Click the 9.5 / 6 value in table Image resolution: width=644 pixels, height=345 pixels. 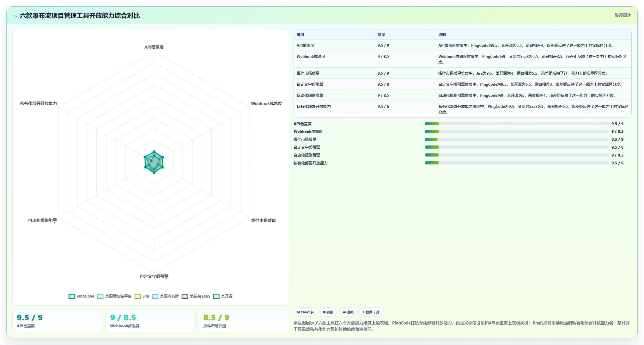pyautogui.click(x=383, y=107)
